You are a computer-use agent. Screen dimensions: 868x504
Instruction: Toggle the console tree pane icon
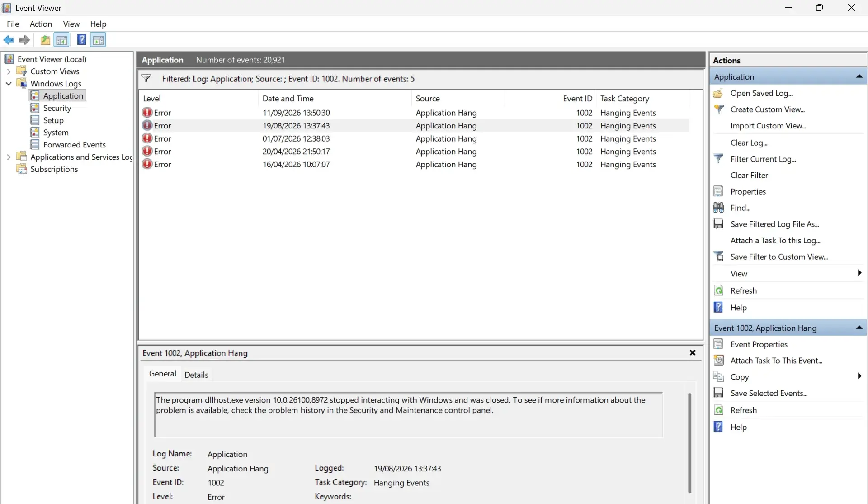(x=62, y=40)
